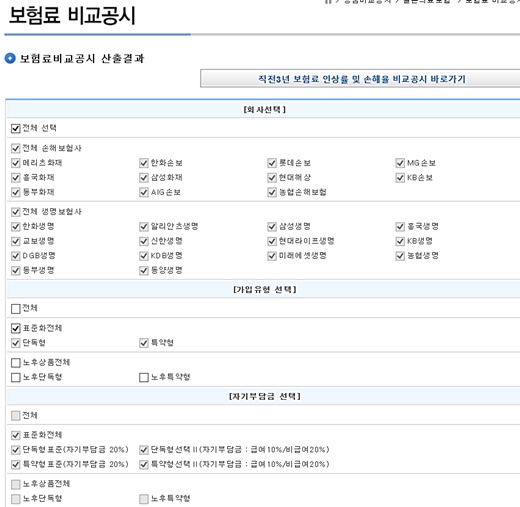The image size is (520, 507).
Task: Uncheck 단독형 선택II 급여10%/비급여20%
Action: [x=144, y=450]
